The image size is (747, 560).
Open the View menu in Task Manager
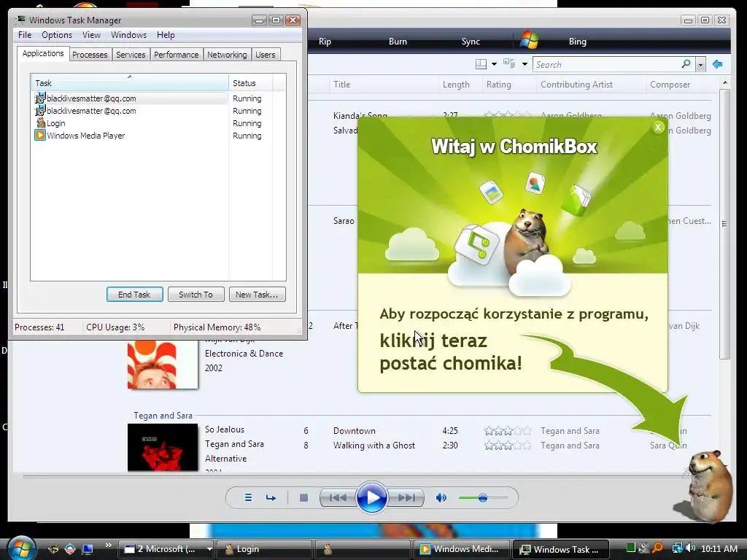click(x=91, y=35)
